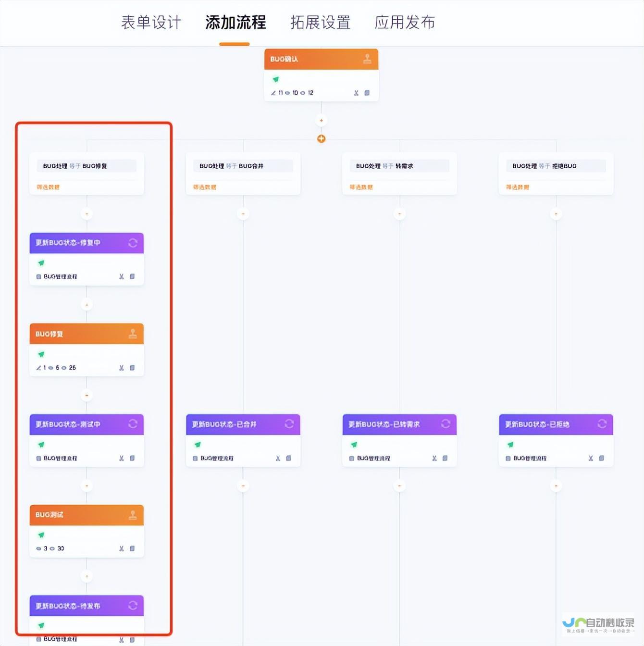This screenshot has height=646, width=644.
Task: Add node below 更新BUG状态-已转需求
Action: coord(399,486)
